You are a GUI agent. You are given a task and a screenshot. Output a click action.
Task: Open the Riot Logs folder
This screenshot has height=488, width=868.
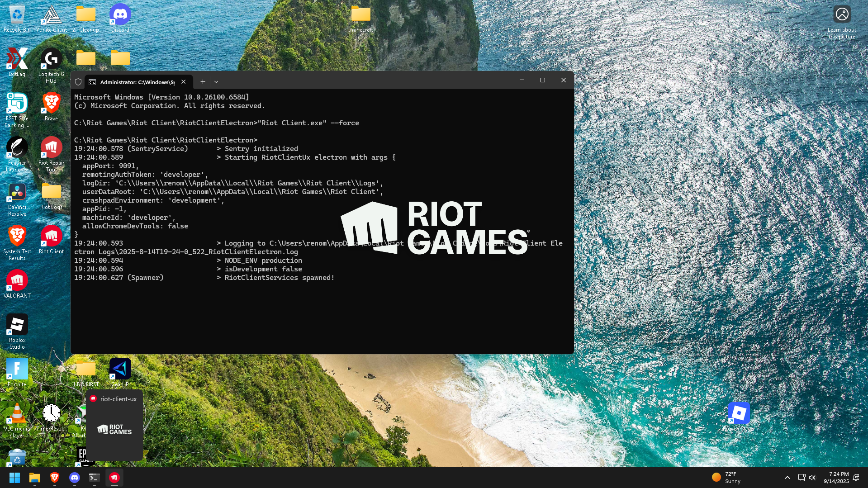[51, 195]
